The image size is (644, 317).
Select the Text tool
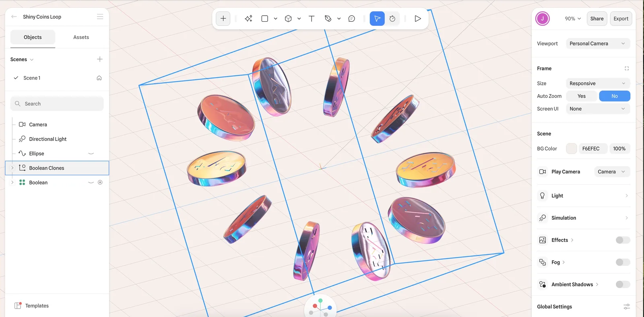pyautogui.click(x=312, y=19)
